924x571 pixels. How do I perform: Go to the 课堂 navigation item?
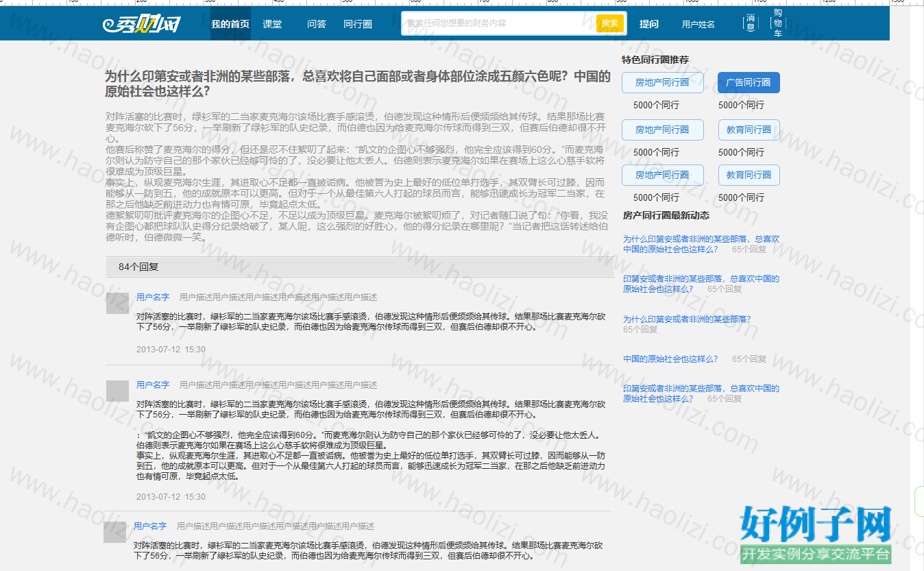pyautogui.click(x=272, y=24)
